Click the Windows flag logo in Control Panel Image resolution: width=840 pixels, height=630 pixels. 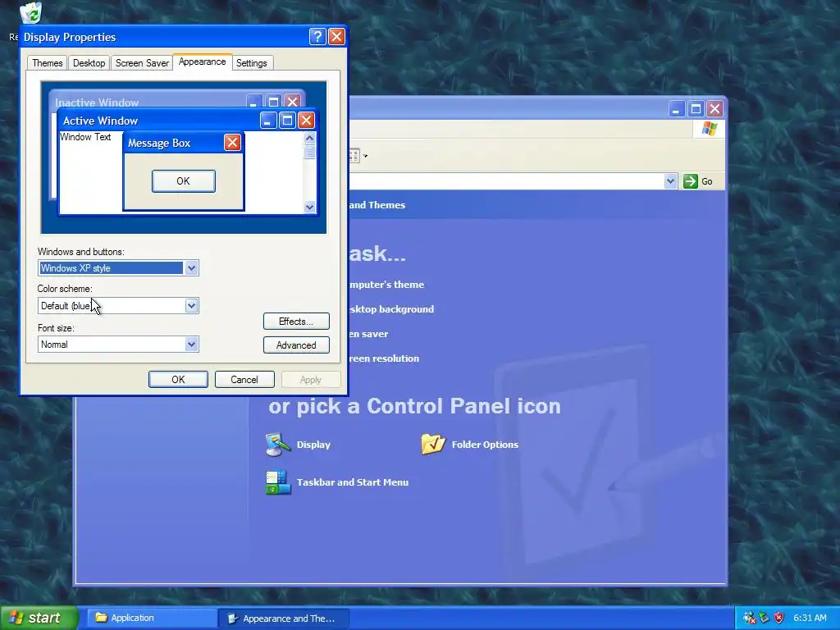pyautogui.click(x=710, y=129)
